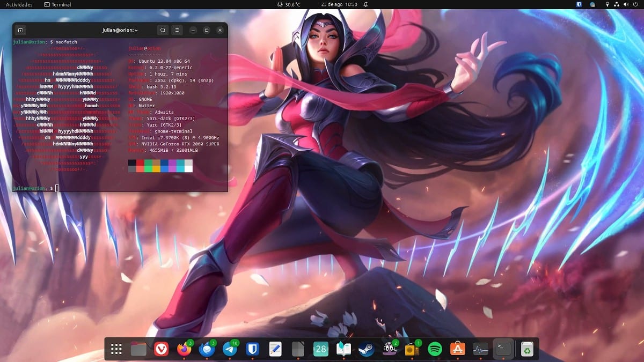Open the dark gray document app in the dock
The image size is (644, 362).
tap(298, 350)
